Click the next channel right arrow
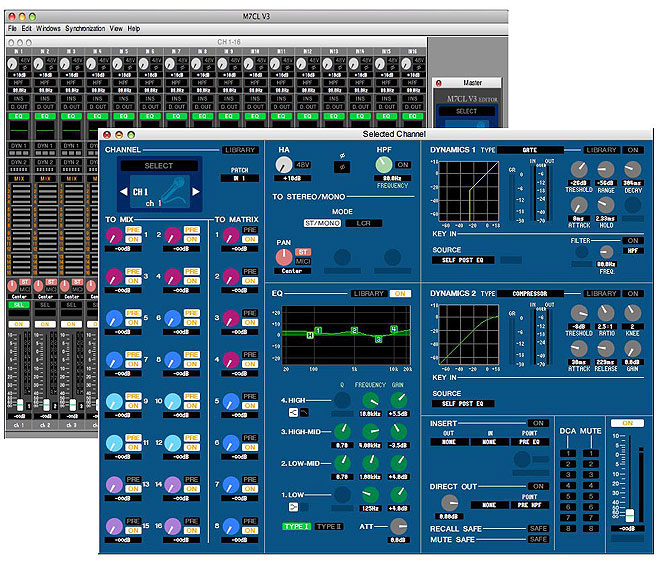This screenshot has height=563, width=660. 196,191
